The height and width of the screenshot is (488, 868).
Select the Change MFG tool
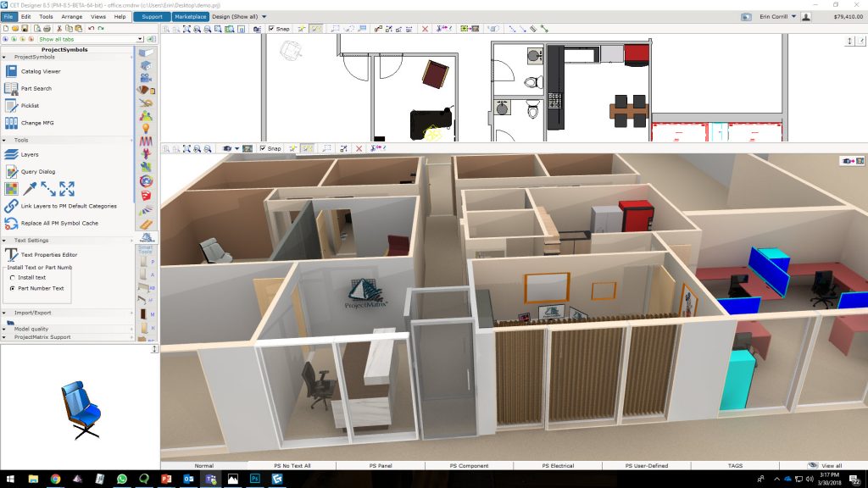(36, 123)
